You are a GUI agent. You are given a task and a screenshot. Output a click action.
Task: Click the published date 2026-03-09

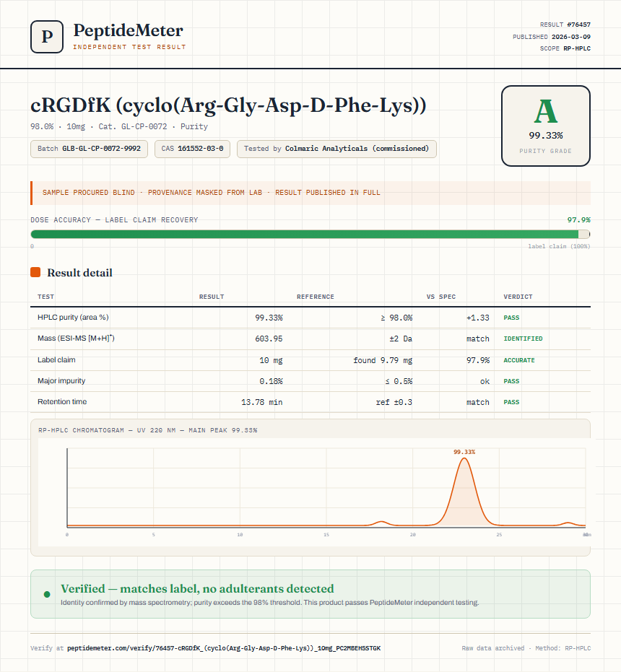pyautogui.click(x=571, y=37)
